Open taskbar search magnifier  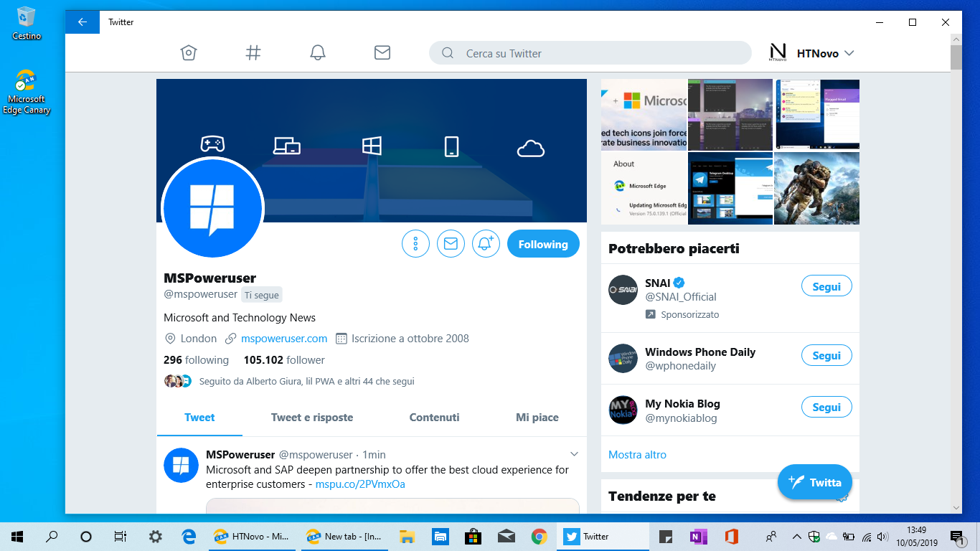(52, 536)
